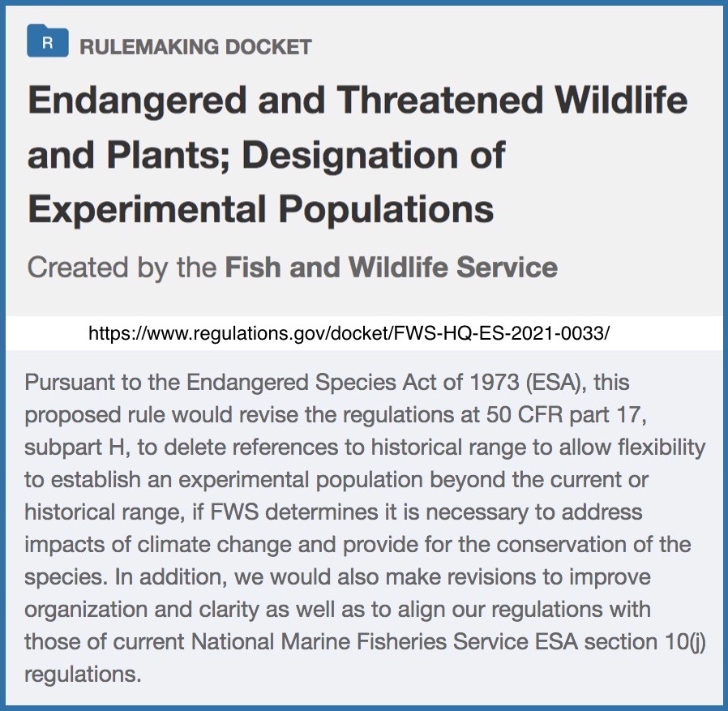Image resolution: width=728 pixels, height=711 pixels.
Task: Click the 'section 10(j)' reference
Action: tap(644, 642)
